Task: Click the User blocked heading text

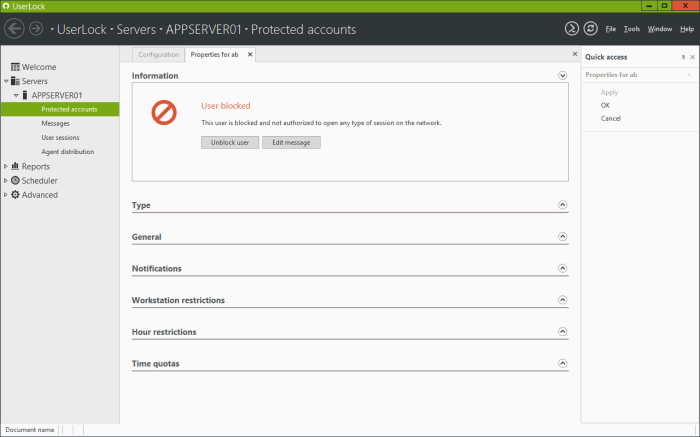Action: pyautogui.click(x=225, y=106)
